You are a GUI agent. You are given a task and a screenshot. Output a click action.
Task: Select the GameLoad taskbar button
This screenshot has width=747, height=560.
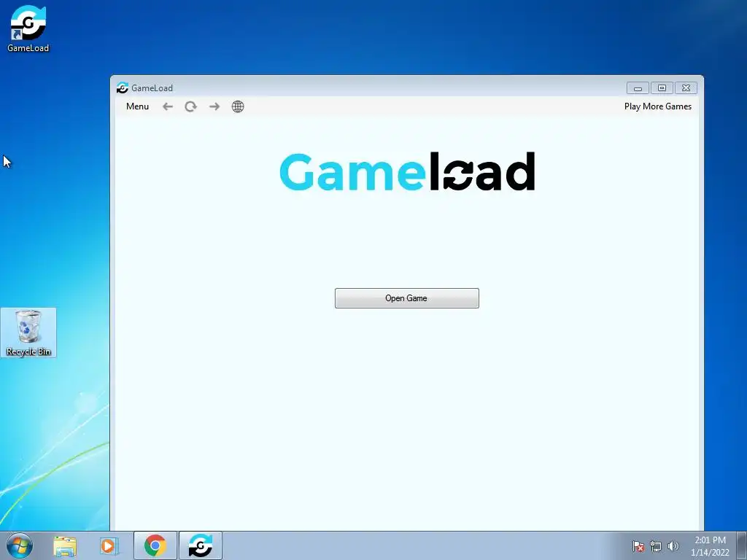click(201, 545)
